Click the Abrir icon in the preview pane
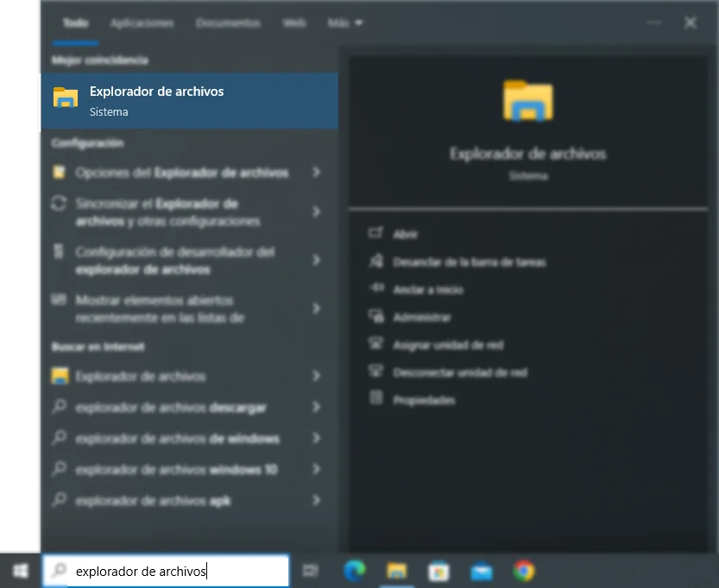Viewport: 719px width, 588px height. (x=376, y=233)
